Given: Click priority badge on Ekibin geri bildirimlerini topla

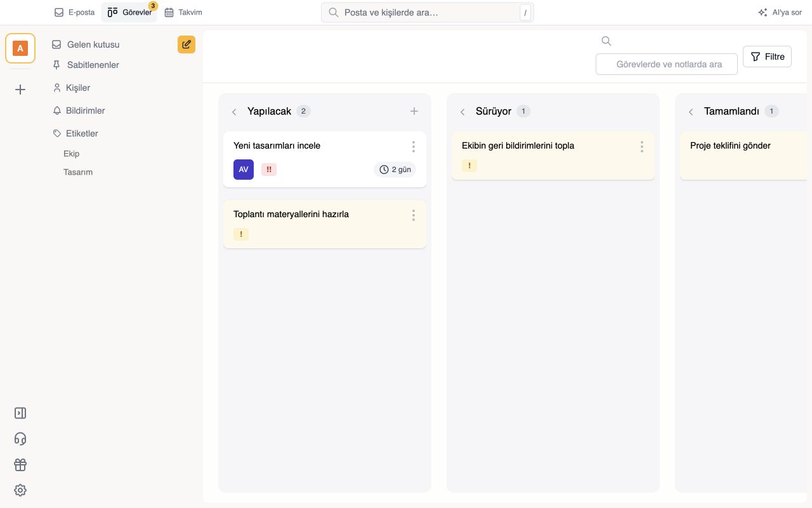Looking at the screenshot, I should coord(469,166).
